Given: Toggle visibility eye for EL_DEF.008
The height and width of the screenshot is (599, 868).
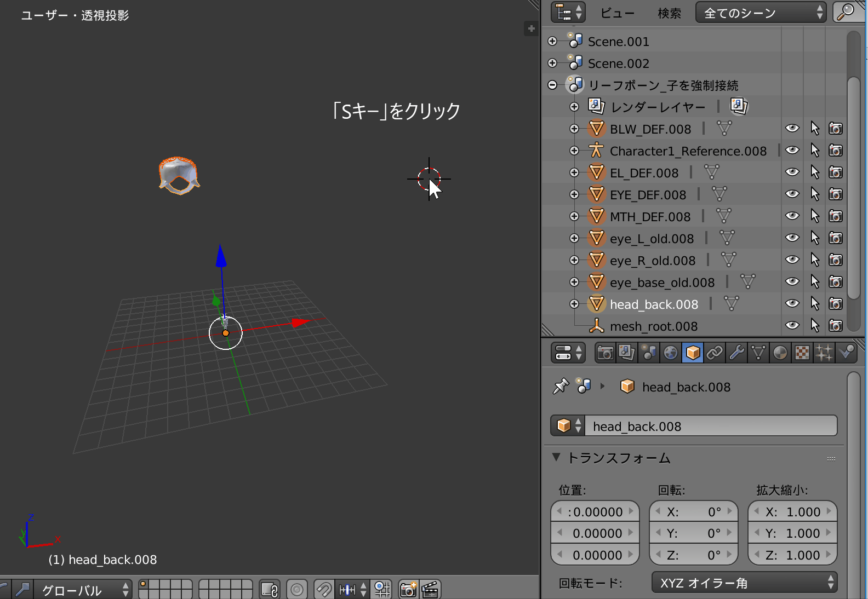Looking at the screenshot, I should click(x=792, y=172).
